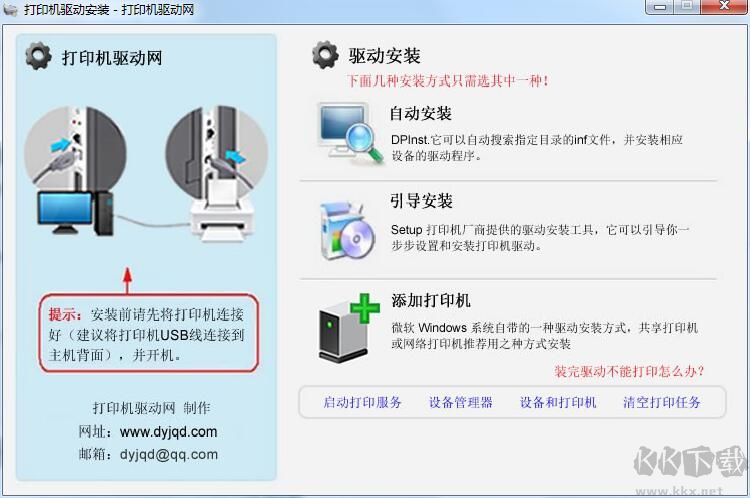This screenshot has height=498, width=750.
Task: Choose the 引导安装 setup option
Action: point(421,201)
